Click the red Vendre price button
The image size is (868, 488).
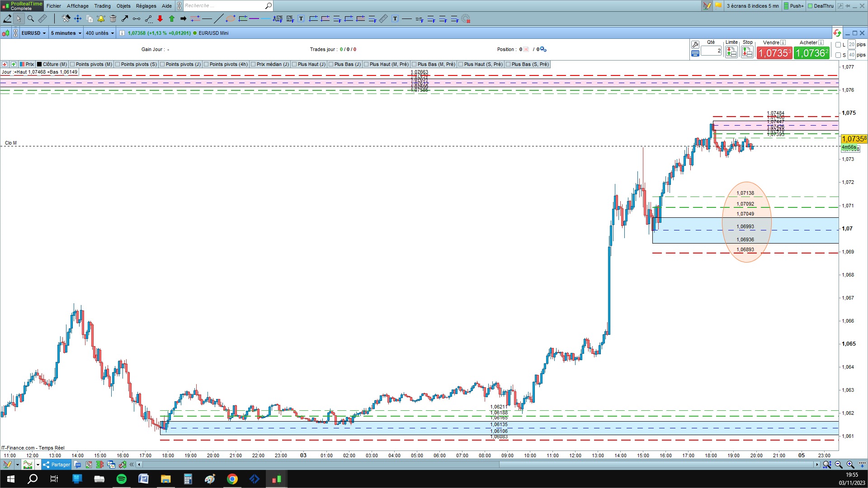click(774, 53)
